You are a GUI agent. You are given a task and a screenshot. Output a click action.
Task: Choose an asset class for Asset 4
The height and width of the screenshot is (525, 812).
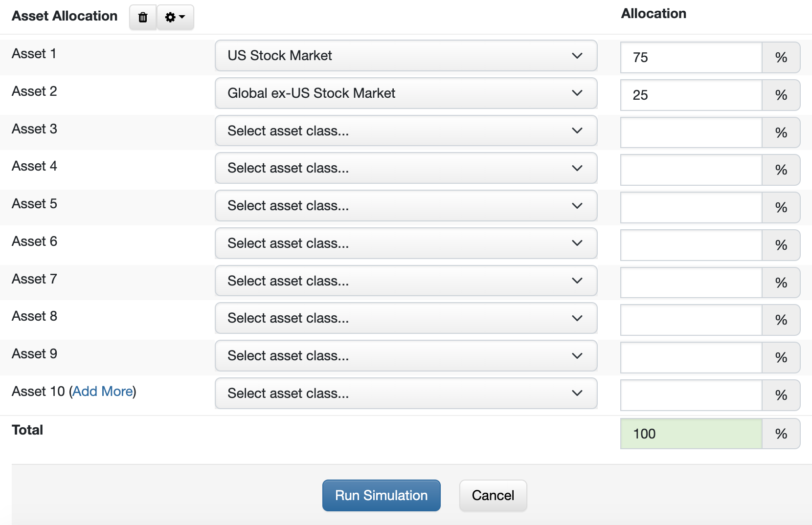coord(406,168)
